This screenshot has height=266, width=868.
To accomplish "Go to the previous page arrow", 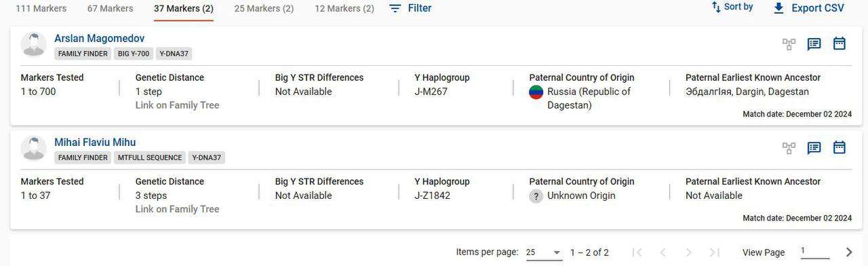I will (663, 252).
